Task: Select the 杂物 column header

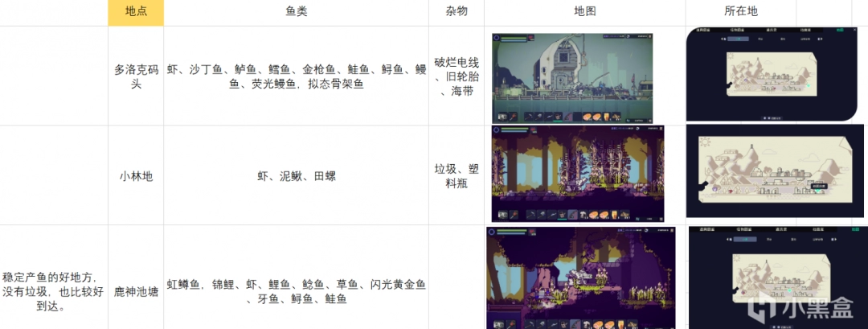Action: [x=457, y=12]
